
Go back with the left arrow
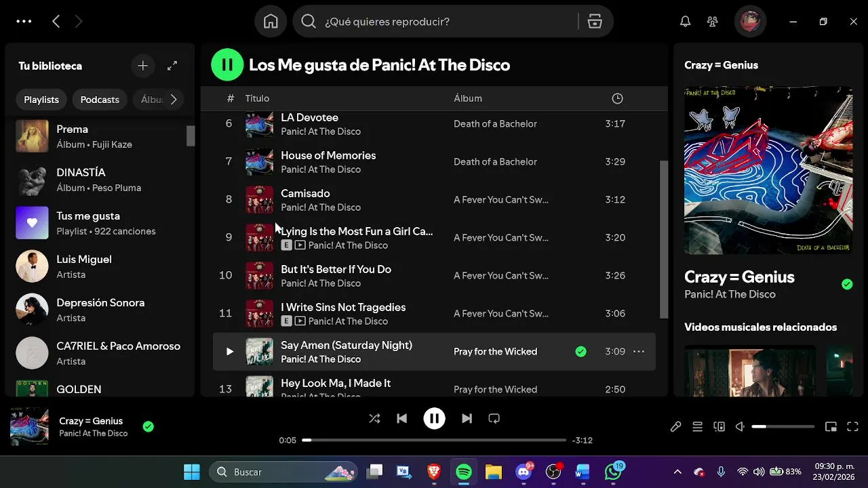click(56, 22)
